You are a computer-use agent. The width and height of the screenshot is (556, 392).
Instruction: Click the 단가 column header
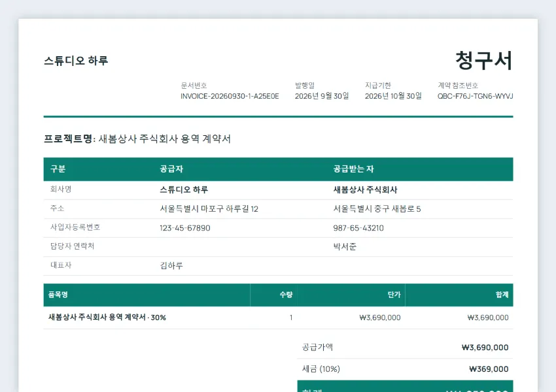click(x=394, y=295)
